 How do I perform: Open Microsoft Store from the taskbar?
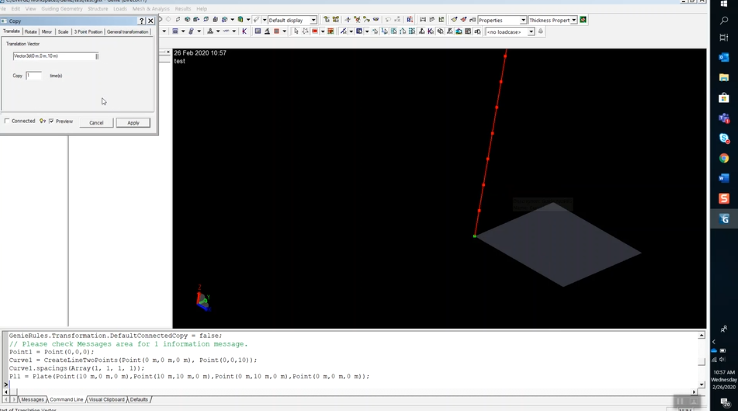(724, 98)
